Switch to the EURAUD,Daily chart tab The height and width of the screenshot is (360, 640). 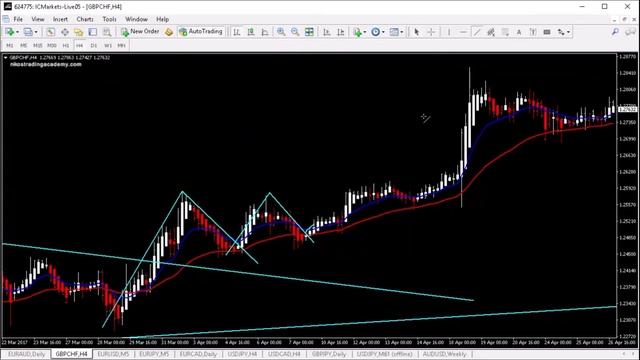tap(27, 354)
